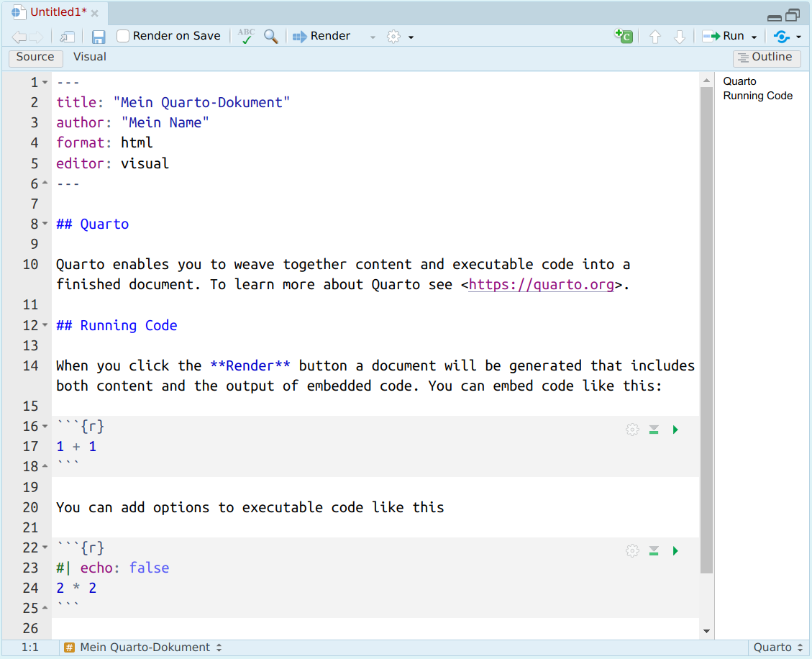
Task: Render the Quarto document
Action: tap(321, 36)
